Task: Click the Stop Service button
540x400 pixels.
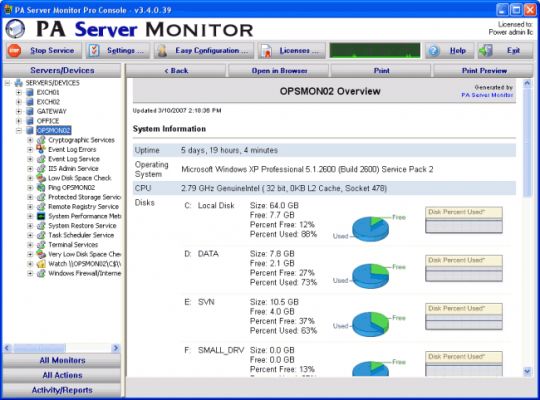Action: (43, 51)
